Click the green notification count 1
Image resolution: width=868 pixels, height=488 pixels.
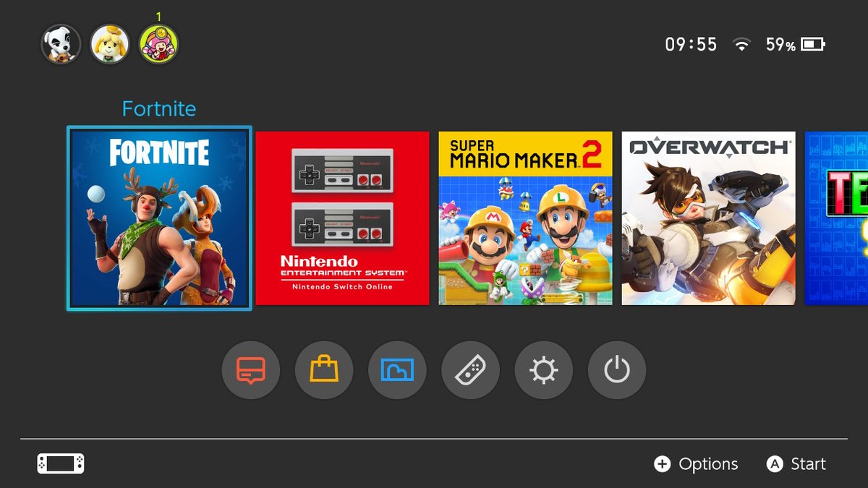coord(159,16)
